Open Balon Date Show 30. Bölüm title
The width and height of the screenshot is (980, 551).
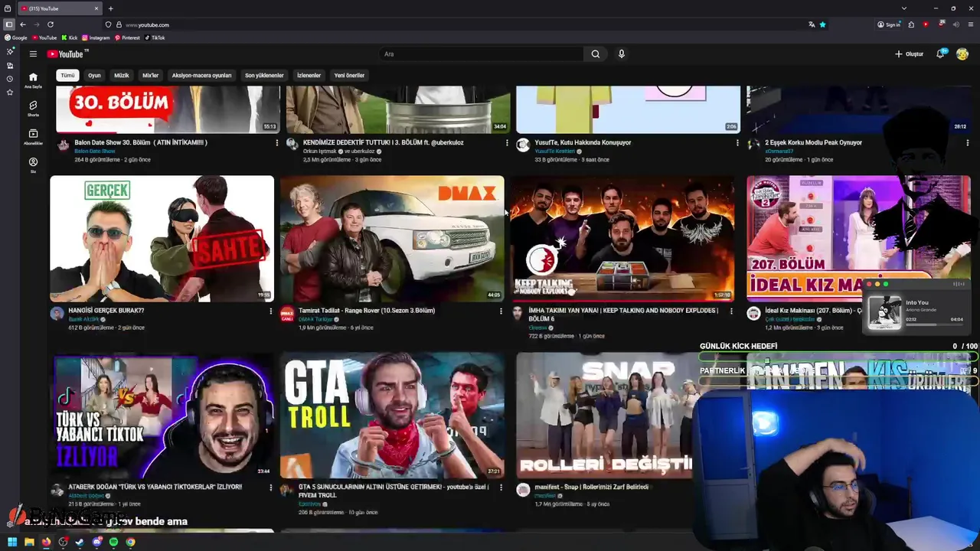click(x=141, y=142)
